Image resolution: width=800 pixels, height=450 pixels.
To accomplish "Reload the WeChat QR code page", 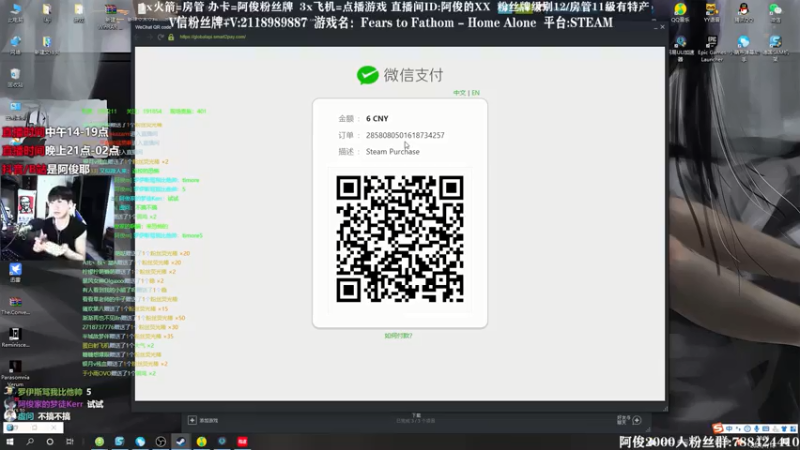I will (161, 37).
